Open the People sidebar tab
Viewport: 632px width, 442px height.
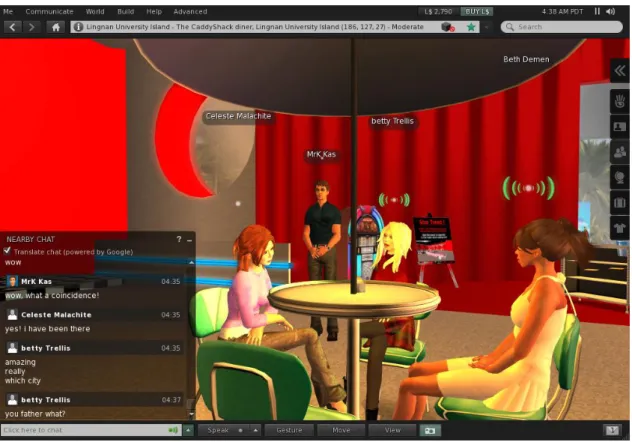[x=620, y=152]
